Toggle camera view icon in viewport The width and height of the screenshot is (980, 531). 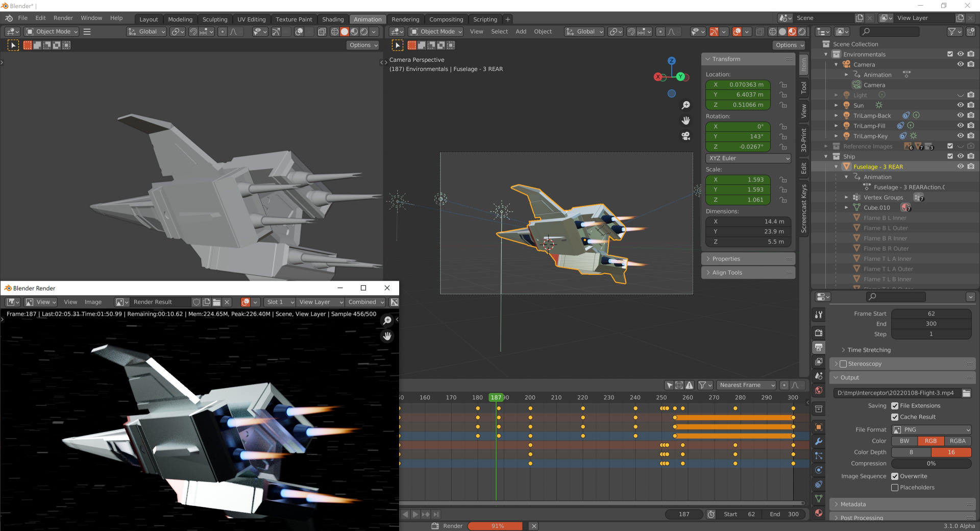coord(685,136)
